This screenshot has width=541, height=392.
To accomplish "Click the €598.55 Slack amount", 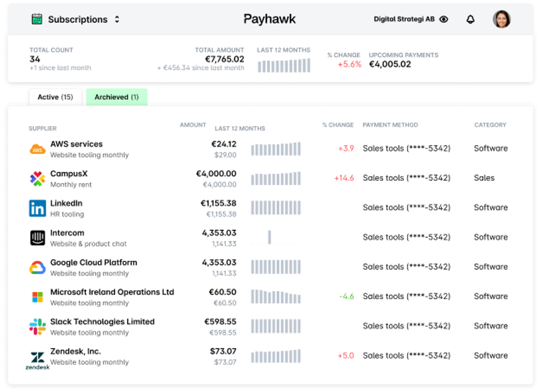I will point(220,322).
